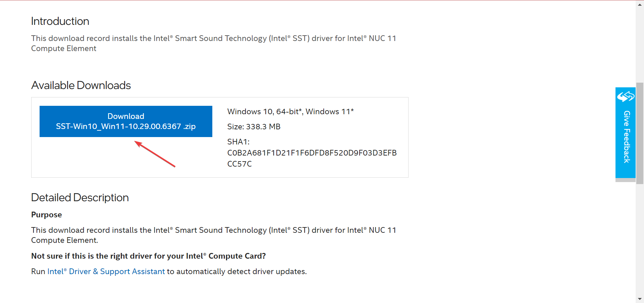644x303 pixels.
Task: Click the scrollbar down arrow
Action: pyautogui.click(x=640, y=299)
